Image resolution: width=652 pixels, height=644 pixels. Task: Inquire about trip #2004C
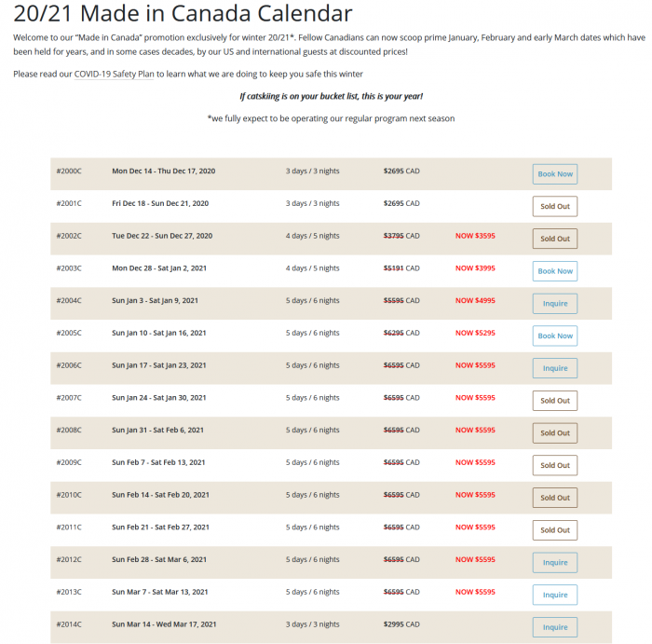click(x=555, y=304)
